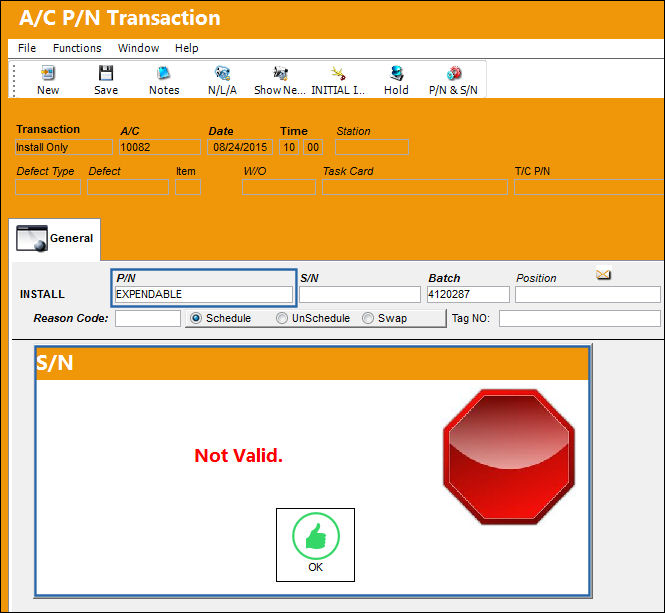Click the envelope icon near Position

[x=603, y=274]
